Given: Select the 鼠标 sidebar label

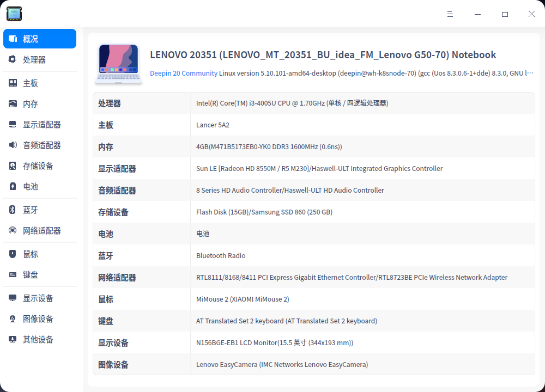Looking at the screenshot, I should (31, 254).
